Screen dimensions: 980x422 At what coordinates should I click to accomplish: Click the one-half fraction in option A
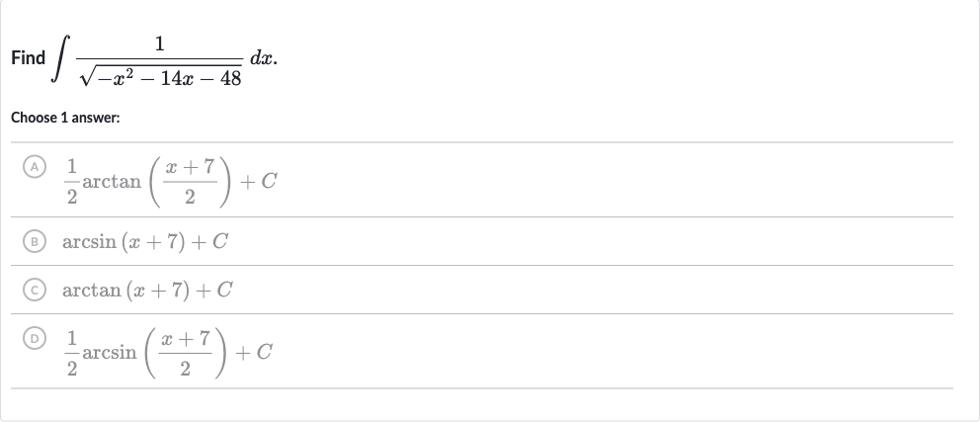click(72, 182)
